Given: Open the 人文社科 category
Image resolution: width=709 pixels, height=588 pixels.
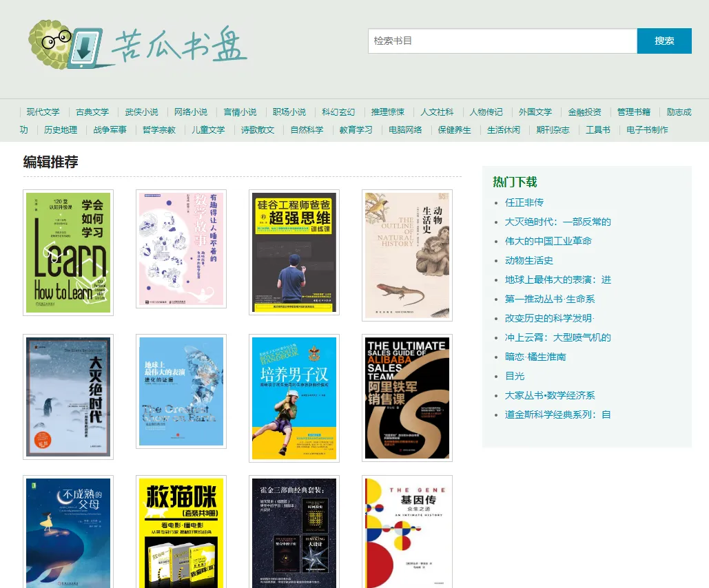Looking at the screenshot, I should 438,112.
